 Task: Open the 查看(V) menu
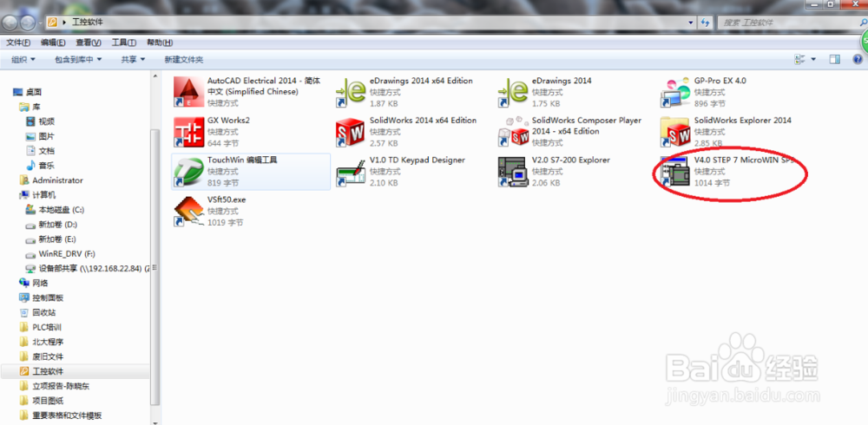point(89,42)
